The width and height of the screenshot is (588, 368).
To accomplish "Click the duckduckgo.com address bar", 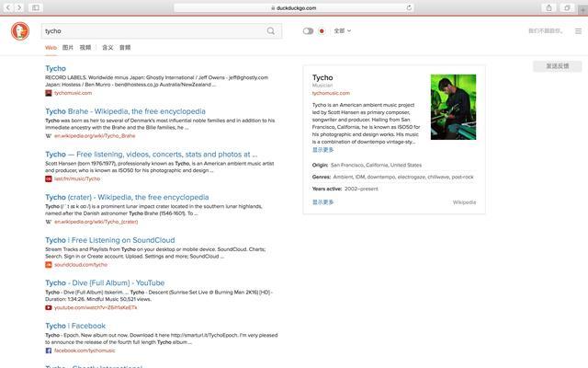I will point(294,7).
